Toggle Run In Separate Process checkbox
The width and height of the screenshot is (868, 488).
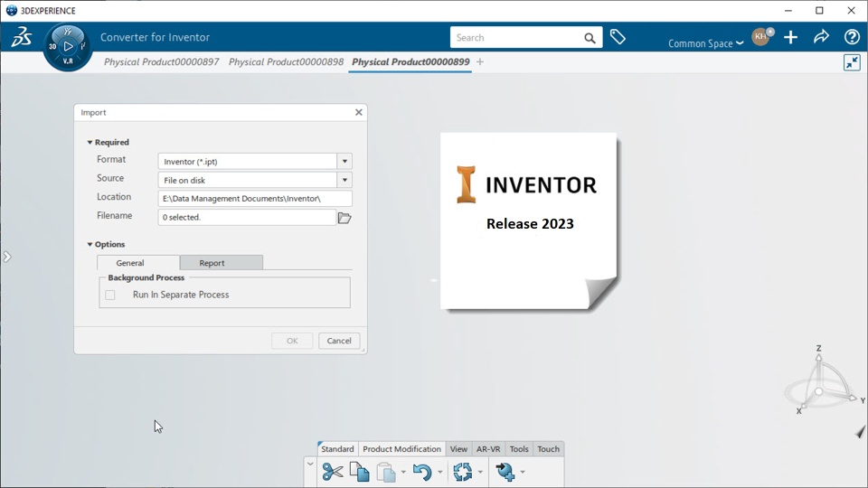click(110, 295)
